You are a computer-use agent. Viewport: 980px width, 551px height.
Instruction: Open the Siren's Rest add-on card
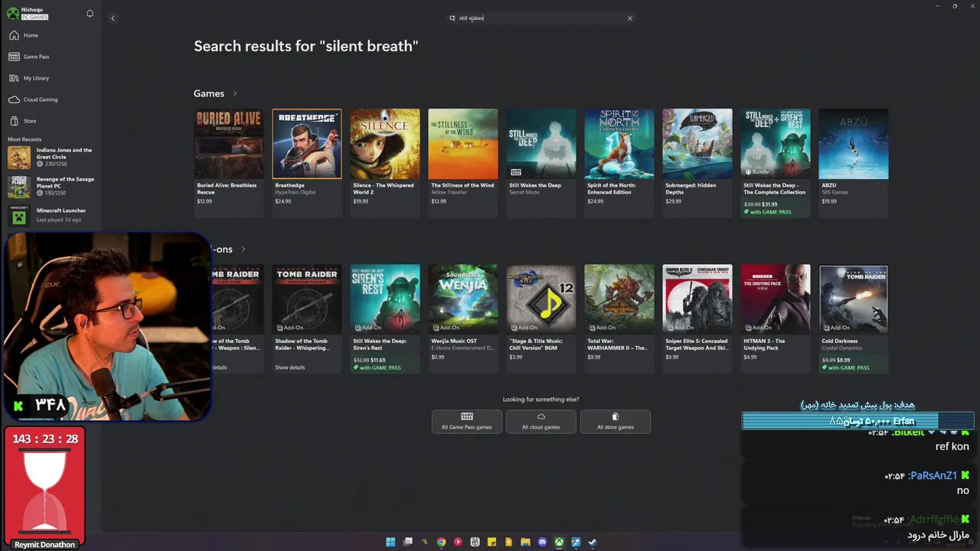[385, 319]
